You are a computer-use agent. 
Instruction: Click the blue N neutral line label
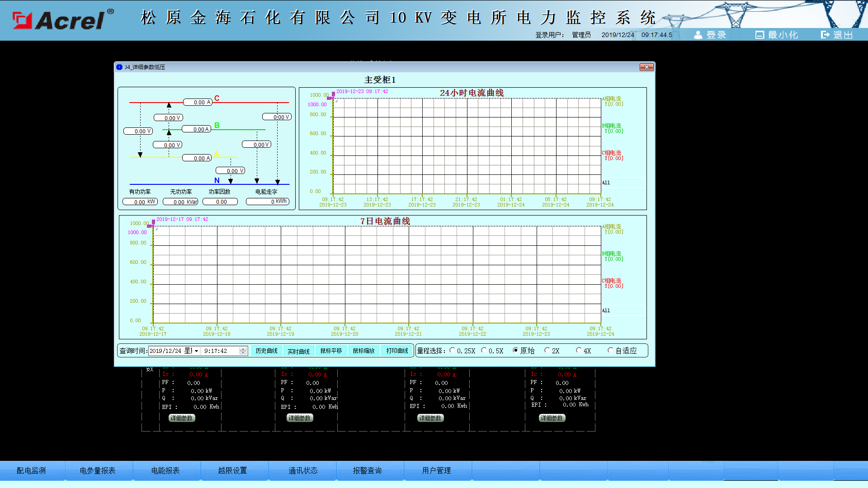point(217,180)
